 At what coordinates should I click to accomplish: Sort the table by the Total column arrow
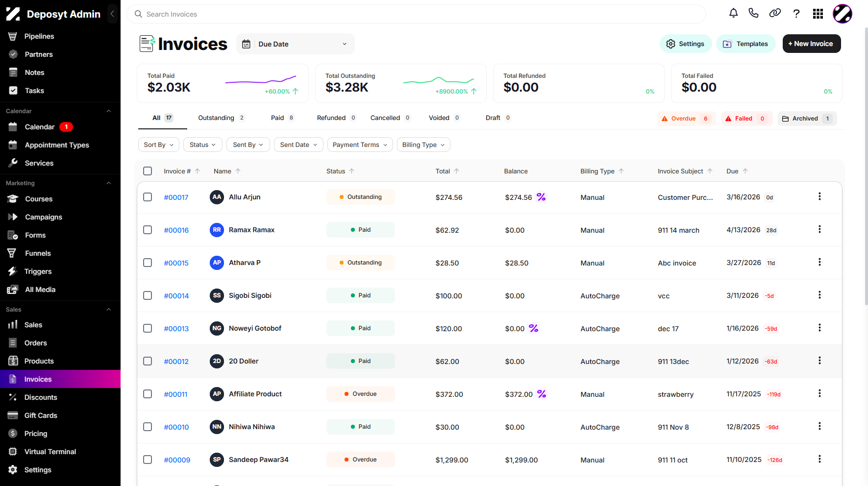457,171
